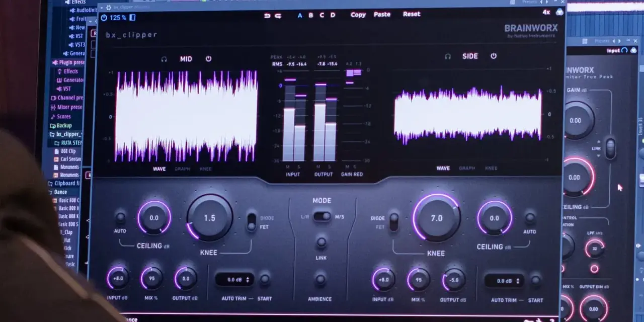The image size is (644, 322).
Task: Select settings state C
Action: point(322,15)
